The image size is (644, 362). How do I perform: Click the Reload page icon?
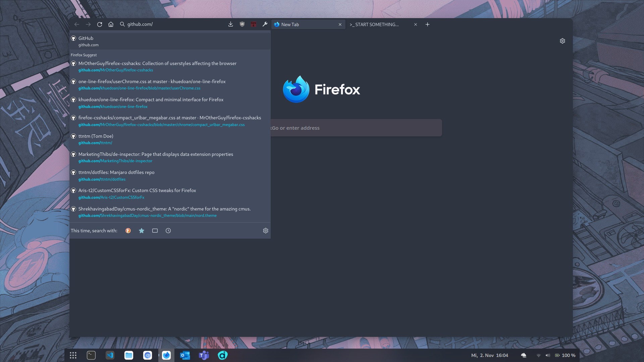coord(100,24)
